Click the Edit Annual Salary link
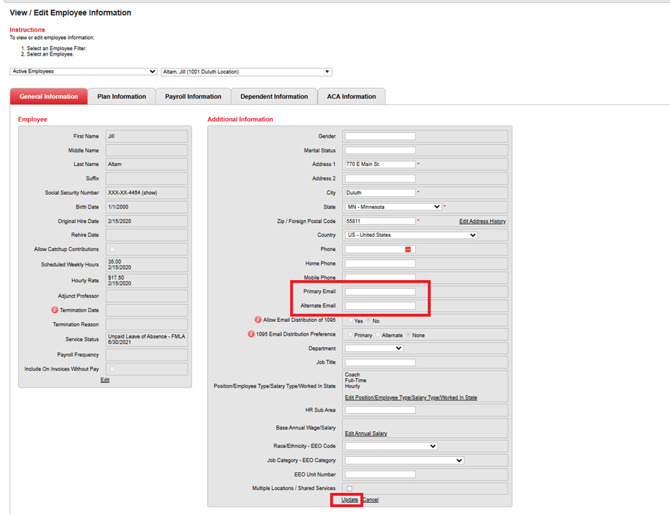The width and height of the screenshot is (670, 514). (366, 433)
